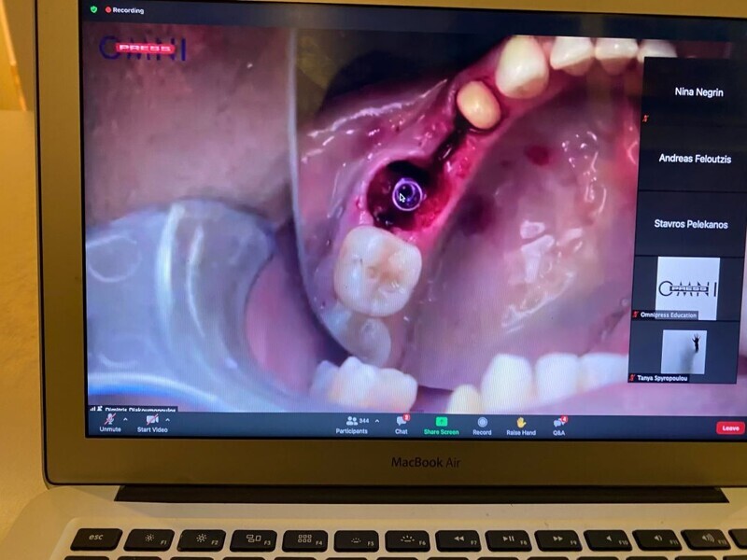Expand the arrow next to Participants count

pyautogui.click(x=376, y=421)
